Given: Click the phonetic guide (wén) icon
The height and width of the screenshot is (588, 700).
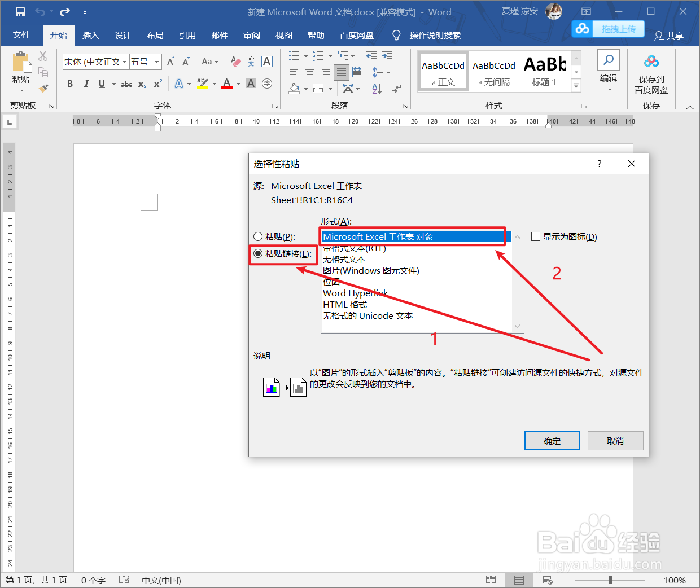Looking at the screenshot, I should pos(251,62).
